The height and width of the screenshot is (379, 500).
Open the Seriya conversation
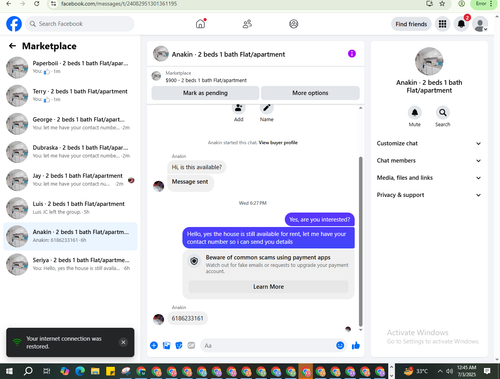(x=70, y=264)
